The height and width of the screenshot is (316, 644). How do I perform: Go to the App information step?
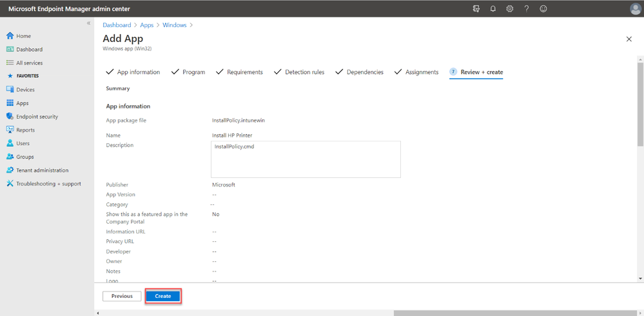click(x=133, y=72)
